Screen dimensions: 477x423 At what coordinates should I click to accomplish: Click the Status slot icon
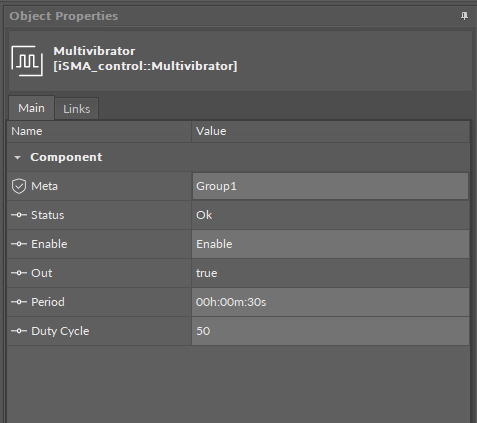(19, 215)
